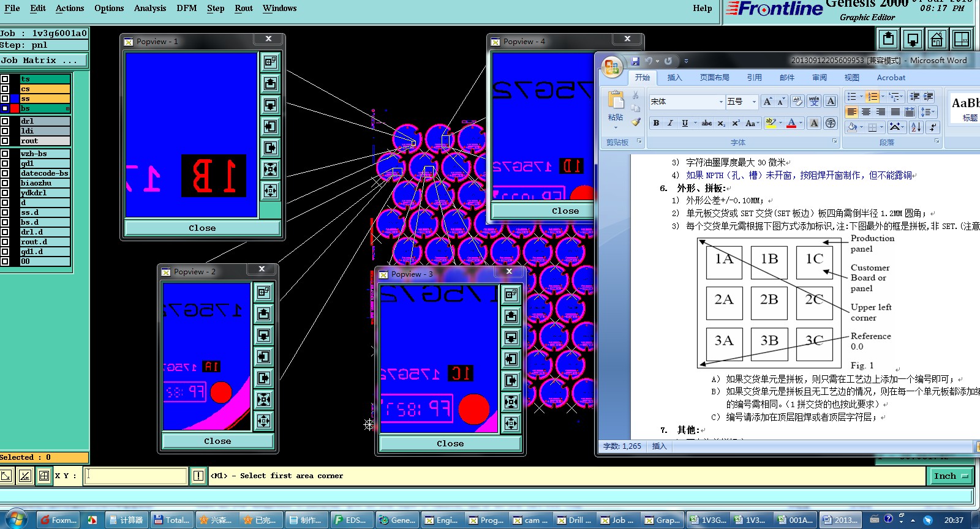Image resolution: width=980 pixels, height=529 pixels.
Task: Open the Rout menu
Action: 244,8
